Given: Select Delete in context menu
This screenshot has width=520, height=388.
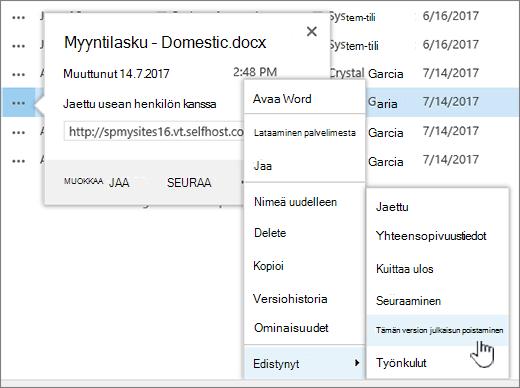Looking at the screenshot, I should point(305,233).
